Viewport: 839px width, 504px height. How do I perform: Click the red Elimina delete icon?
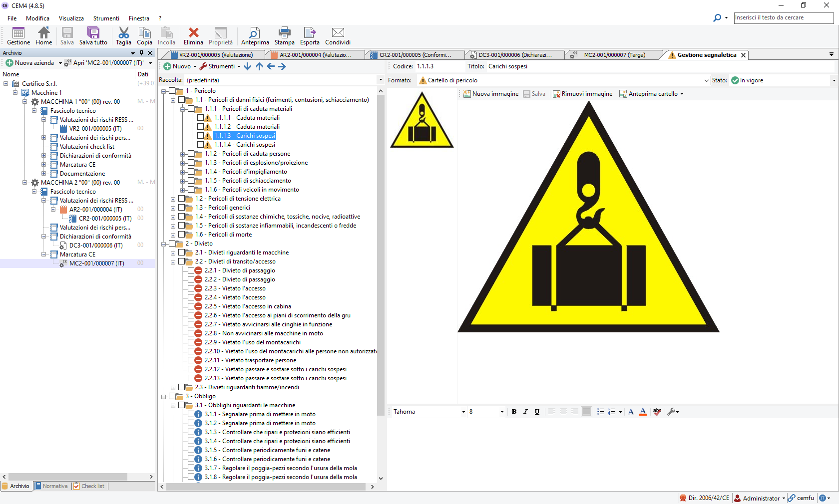coord(193,33)
